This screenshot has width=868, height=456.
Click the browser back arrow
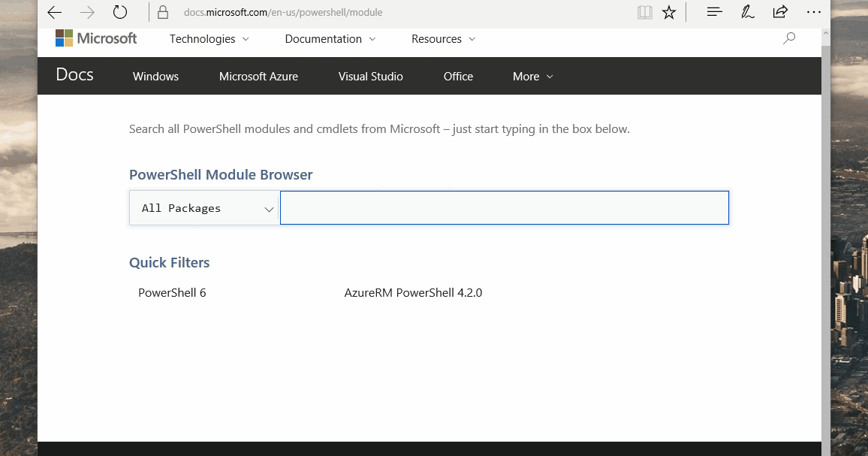(x=54, y=13)
